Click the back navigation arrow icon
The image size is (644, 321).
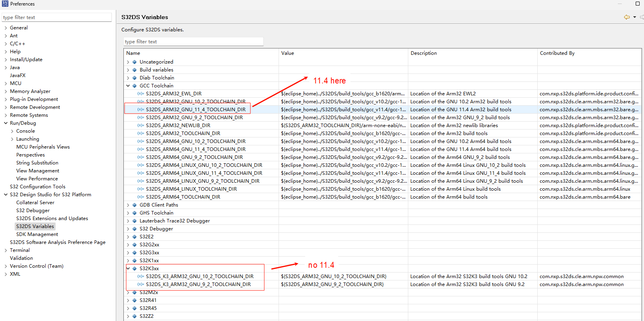point(627,17)
